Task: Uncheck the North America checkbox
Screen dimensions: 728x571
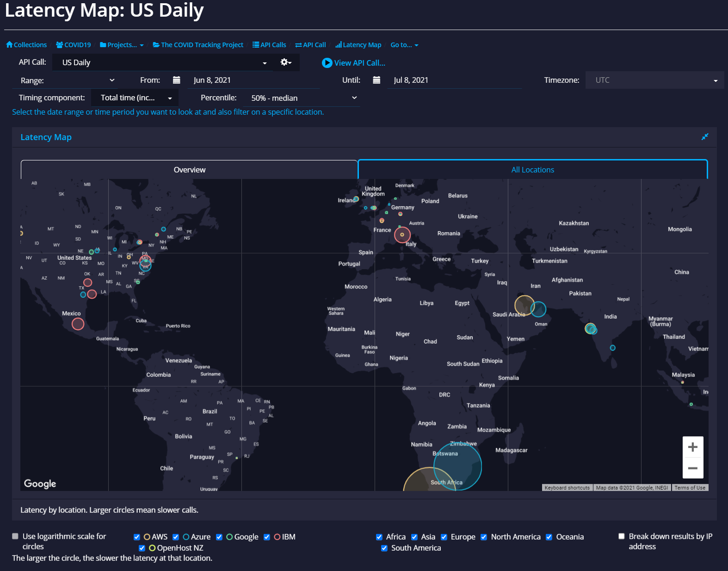Action: pos(484,537)
